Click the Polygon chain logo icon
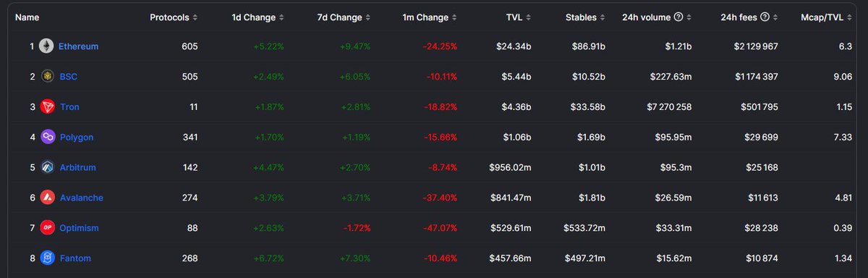The width and height of the screenshot is (868, 278). [48, 137]
